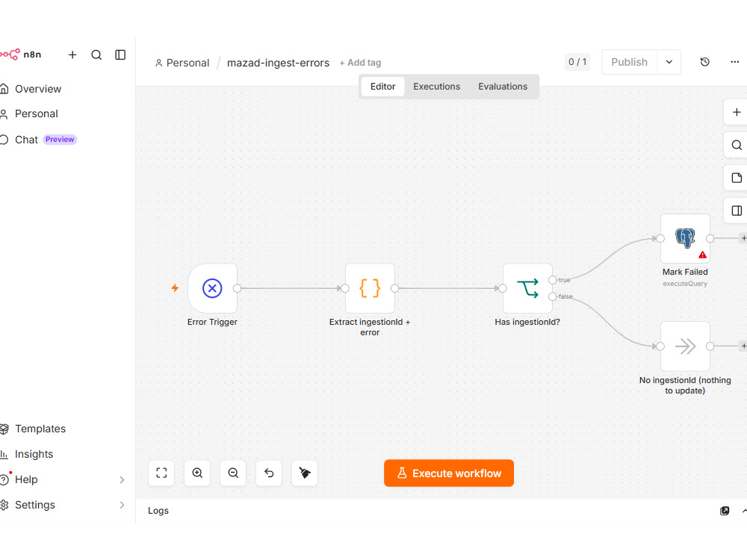
Task: Collapse the sidebar panel toggle icon
Action: point(120,55)
